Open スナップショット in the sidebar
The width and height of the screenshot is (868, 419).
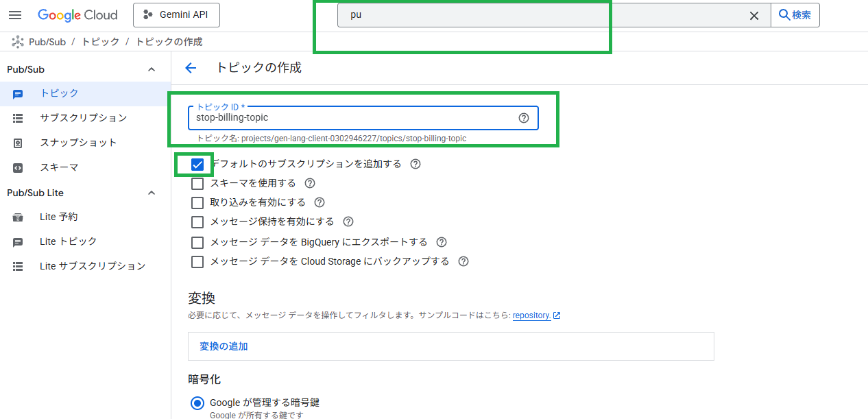click(78, 143)
